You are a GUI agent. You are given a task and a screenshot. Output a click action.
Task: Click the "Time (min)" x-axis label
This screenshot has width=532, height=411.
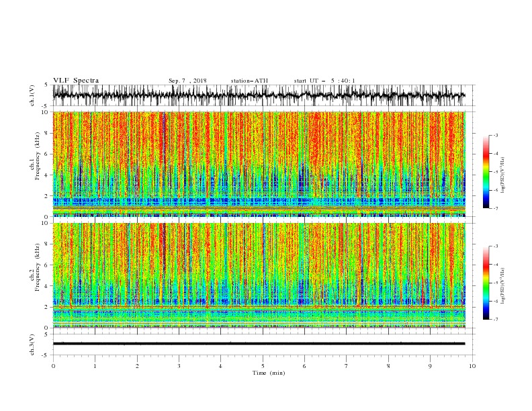(x=269, y=373)
